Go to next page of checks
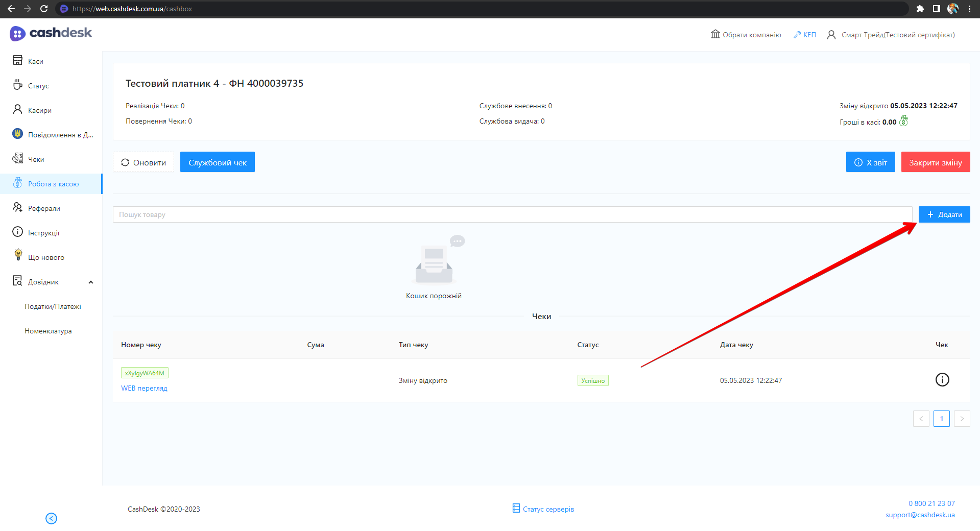The height and width of the screenshot is (531, 980). 962,419
